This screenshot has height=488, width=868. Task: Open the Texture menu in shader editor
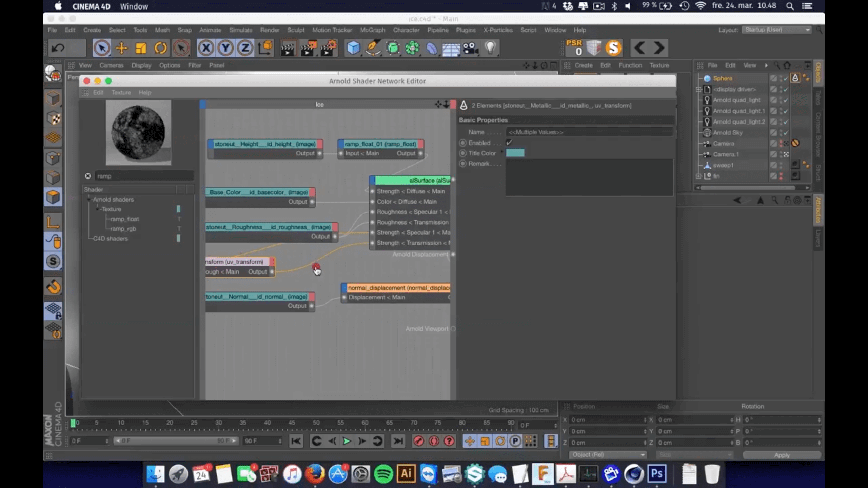point(121,92)
